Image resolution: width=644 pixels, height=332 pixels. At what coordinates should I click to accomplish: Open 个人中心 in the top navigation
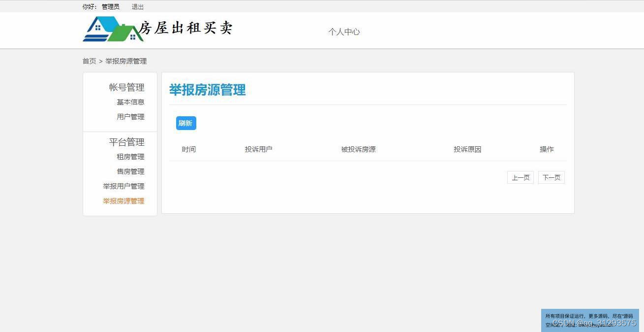click(x=344, y=32)
